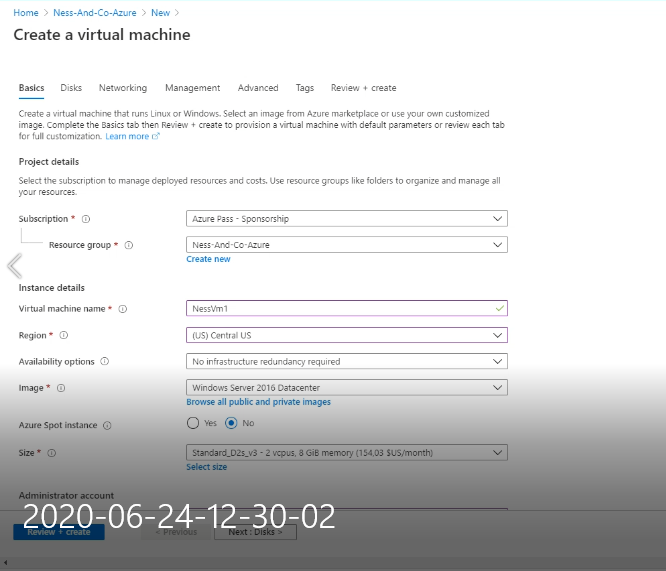The height and width of the screenshot is (571, 666).
Task: Switch to the Tags tab
Action: [305, 88]
